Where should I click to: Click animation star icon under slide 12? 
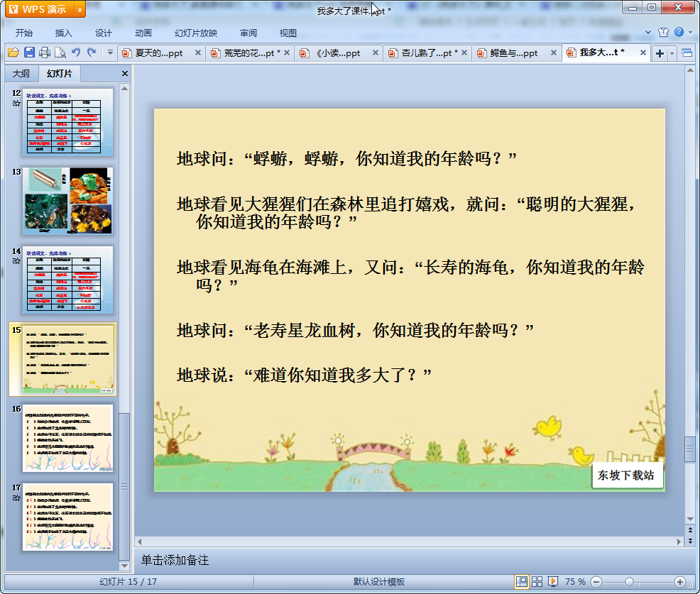point(16,104)
